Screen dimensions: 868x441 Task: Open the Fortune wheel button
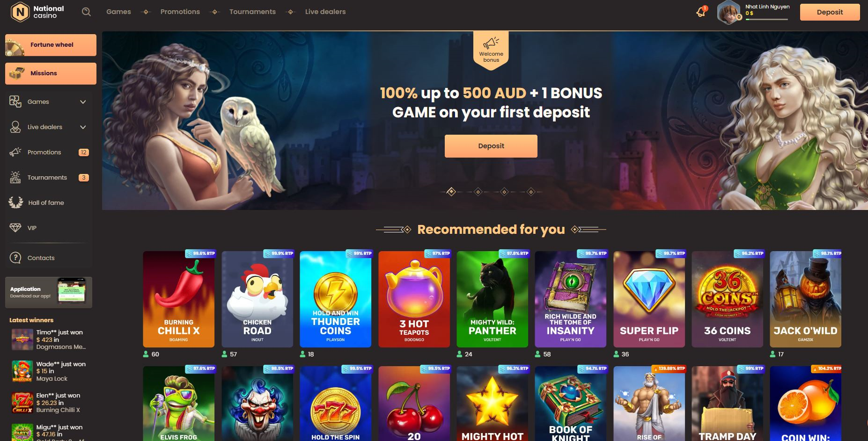pos(51,45)
